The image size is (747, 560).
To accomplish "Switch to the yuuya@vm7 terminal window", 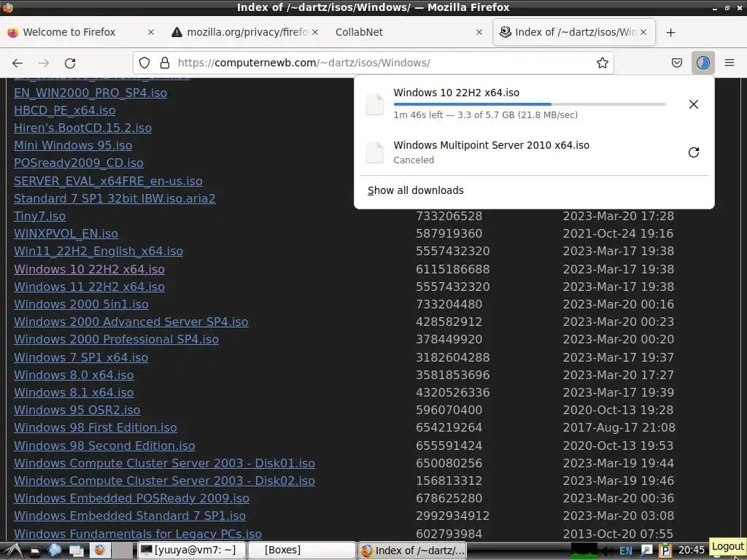I will [192, 551].
